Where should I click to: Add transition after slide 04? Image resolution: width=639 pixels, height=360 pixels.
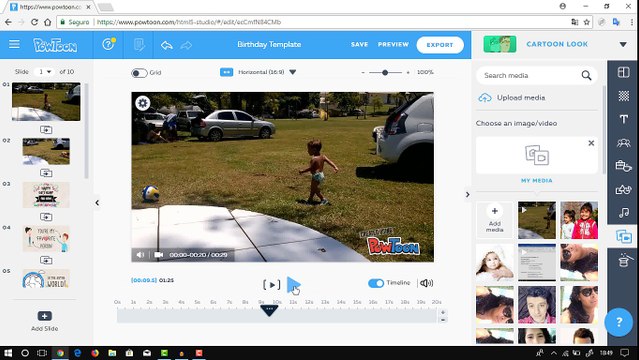coord(46,260)
